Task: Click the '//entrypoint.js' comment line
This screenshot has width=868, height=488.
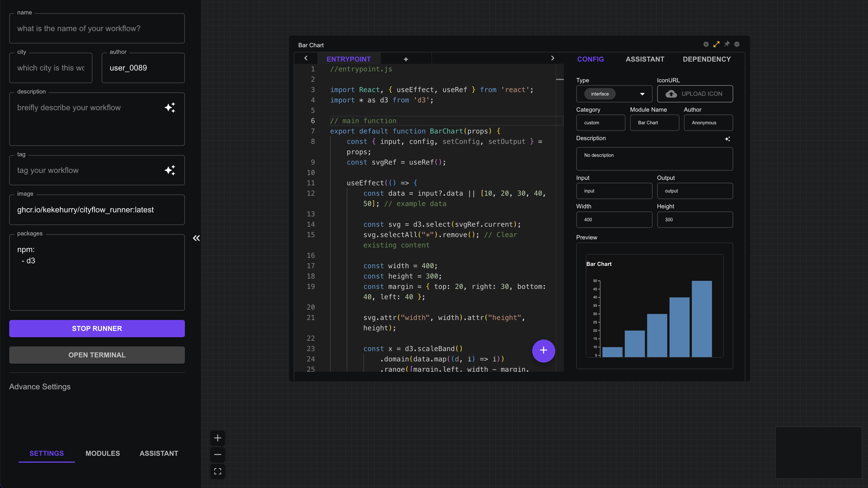Action: tap(361, 69)
